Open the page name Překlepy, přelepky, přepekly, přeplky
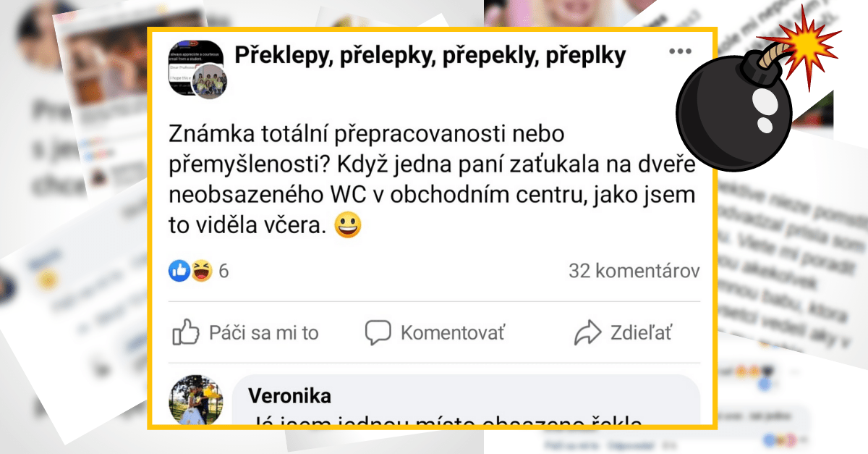Image resolution: width=868 pixels, height=454 pixels. tap(430, 52)
